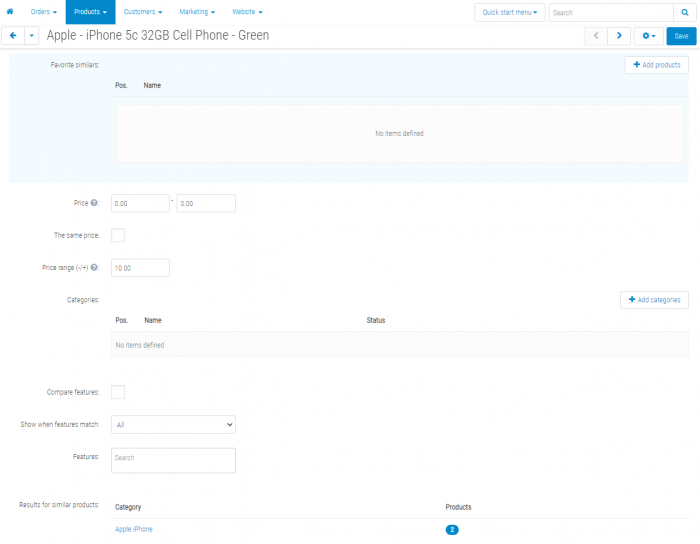Click the minimum Price field

pyautogui.click(x=140, y=203)
